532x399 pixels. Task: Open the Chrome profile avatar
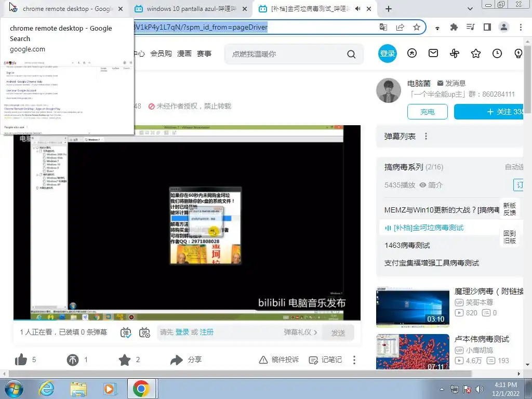pos(504,27)
